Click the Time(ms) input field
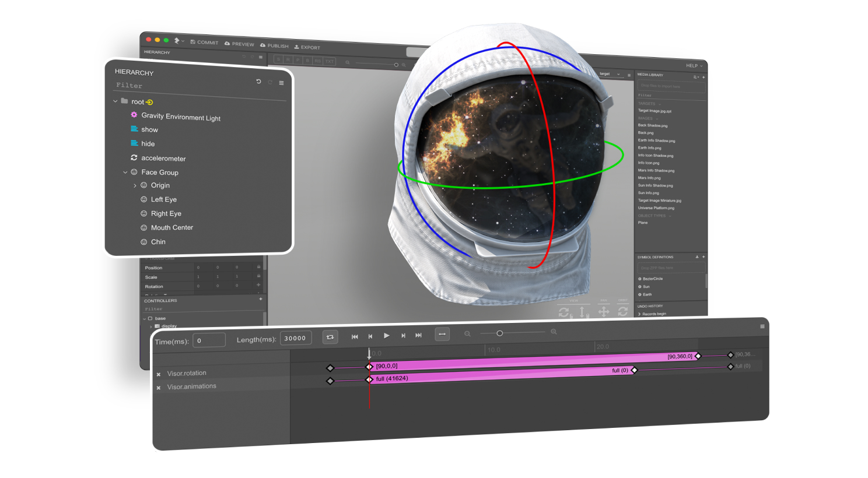The image size is (868, 478). click(209, 339)
